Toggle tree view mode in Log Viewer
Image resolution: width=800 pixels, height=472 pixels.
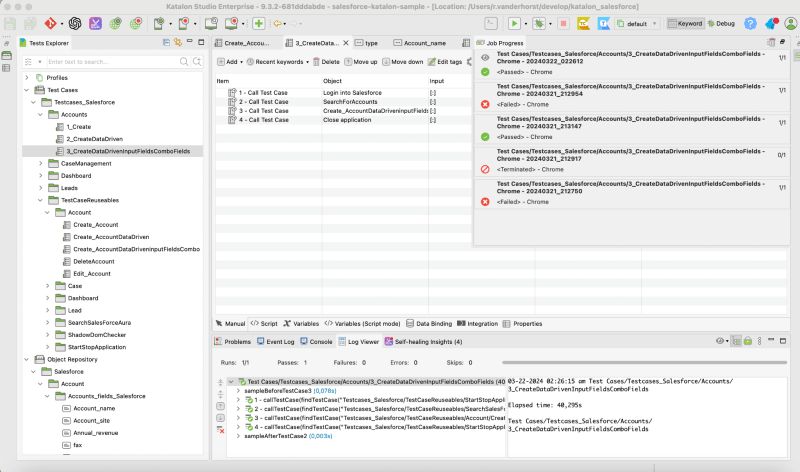(x=736, y=341)
